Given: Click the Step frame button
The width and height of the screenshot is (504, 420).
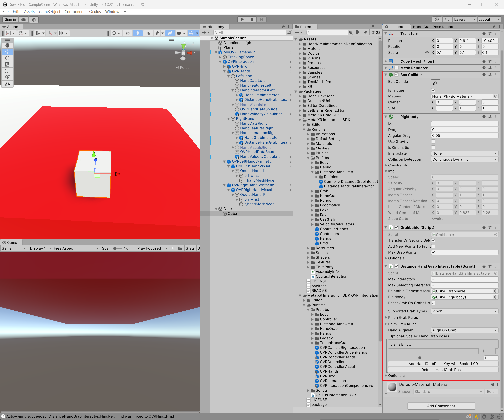Looking at the screenshot, I should click(261, 19).
